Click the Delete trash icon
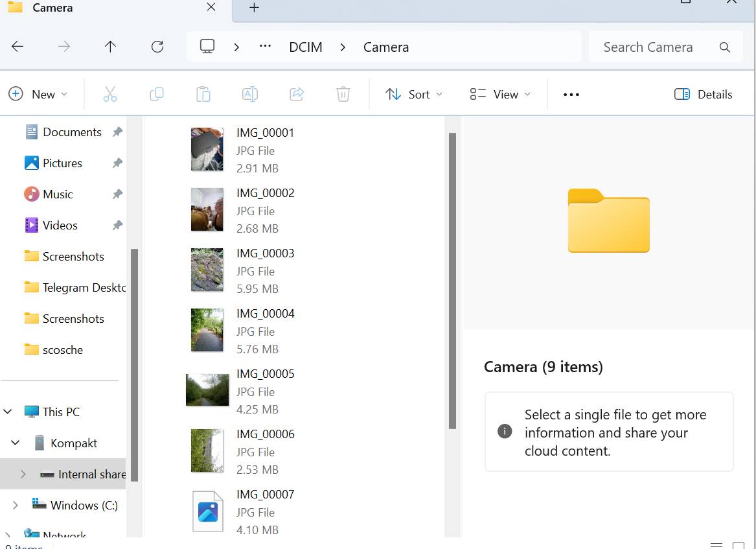This screenshot has height=549, width=756. coord(343,94)
